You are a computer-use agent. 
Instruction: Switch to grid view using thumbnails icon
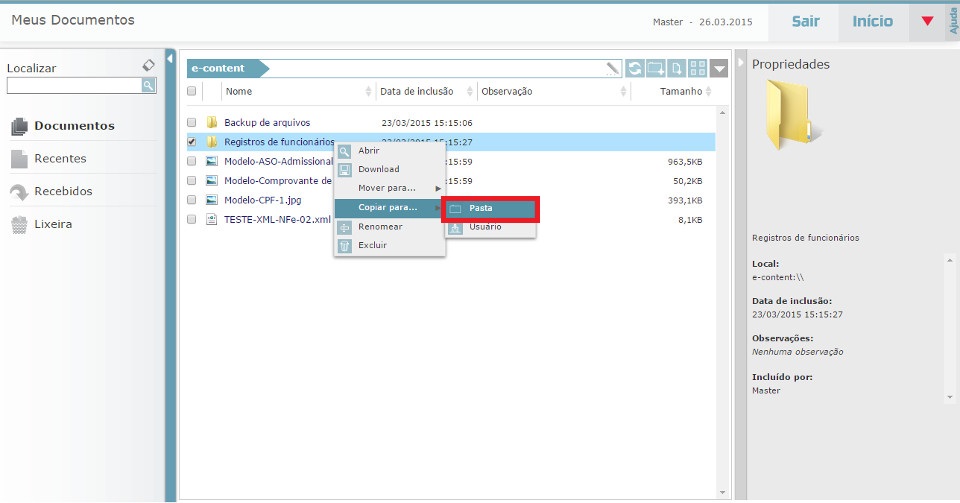[699, 69]
